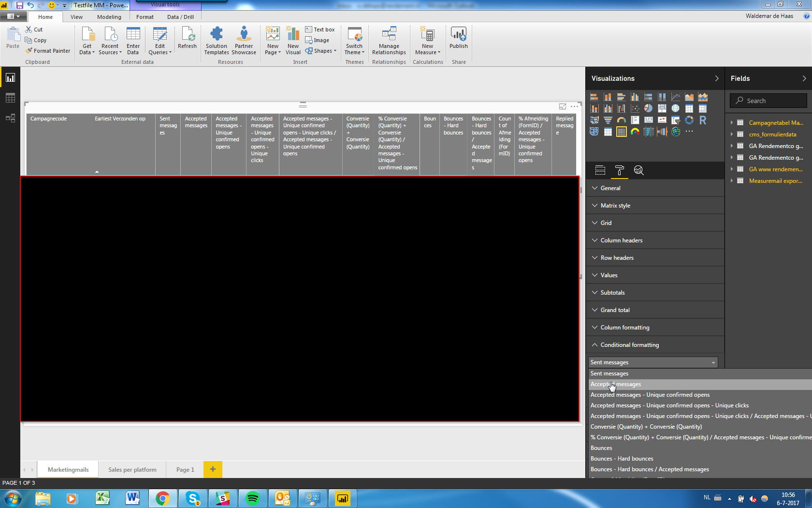Select the pie chart visualization
The image size is (812, 508).
[648, 108]
